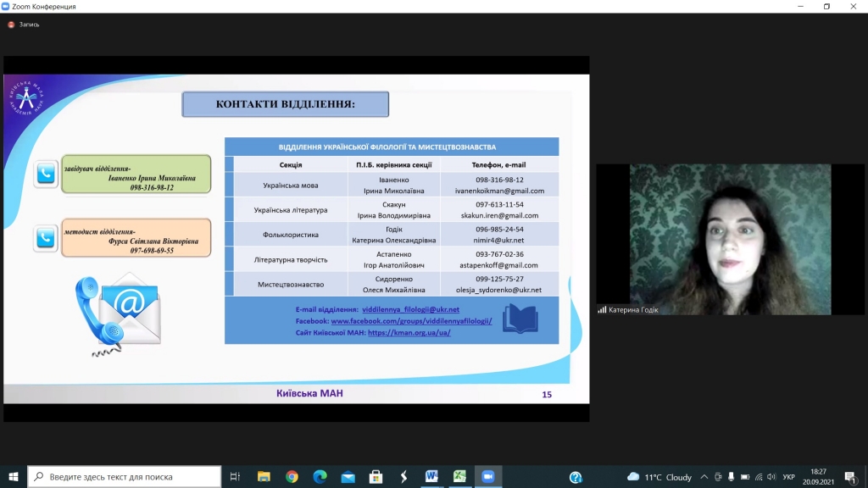Open the 11°C Cloudy weather widget
868x488 pixels.
point(659,477)
